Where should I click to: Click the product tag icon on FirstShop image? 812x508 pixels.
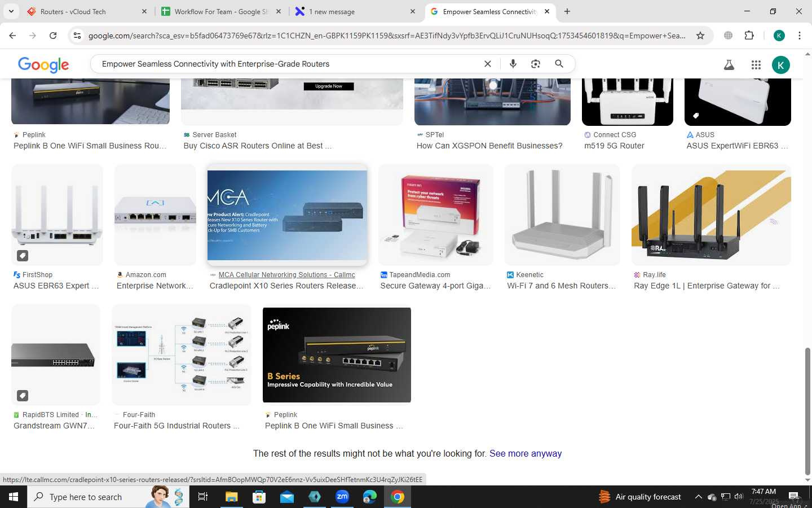tap(22, 256)
